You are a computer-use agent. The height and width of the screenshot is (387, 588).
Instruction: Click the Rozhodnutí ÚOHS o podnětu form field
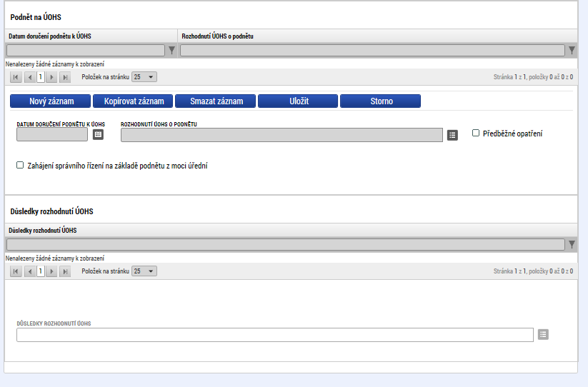click(281, 135)
